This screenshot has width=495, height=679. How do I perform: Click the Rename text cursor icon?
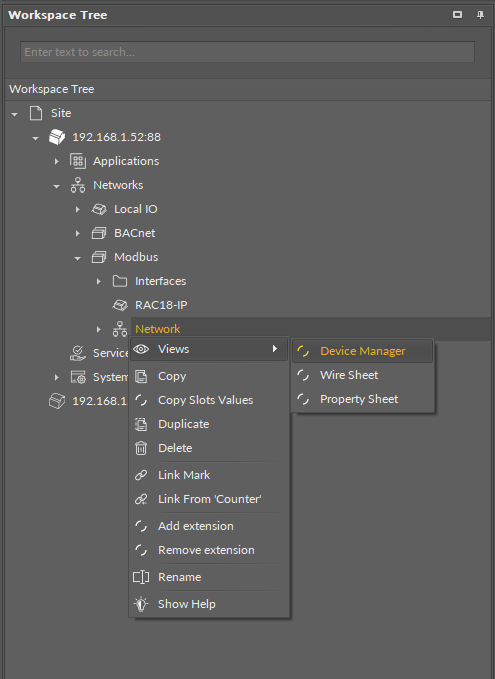pos(141,577)
